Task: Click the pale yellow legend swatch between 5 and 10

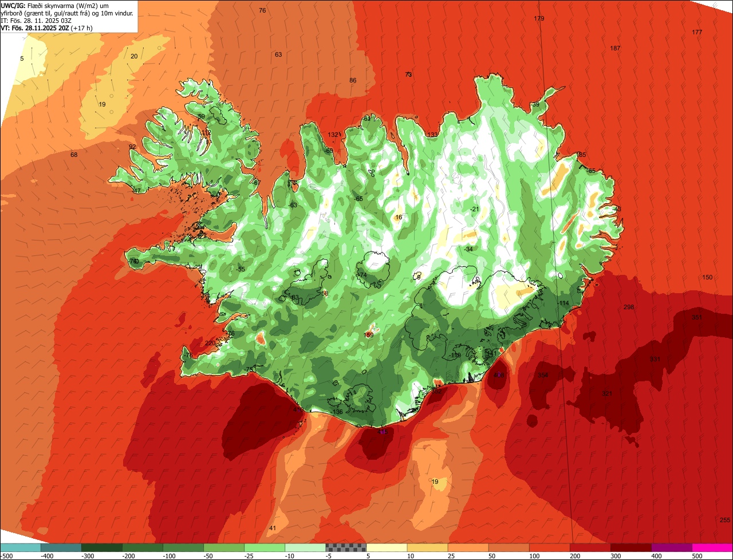Action: (x=386, y=547)
